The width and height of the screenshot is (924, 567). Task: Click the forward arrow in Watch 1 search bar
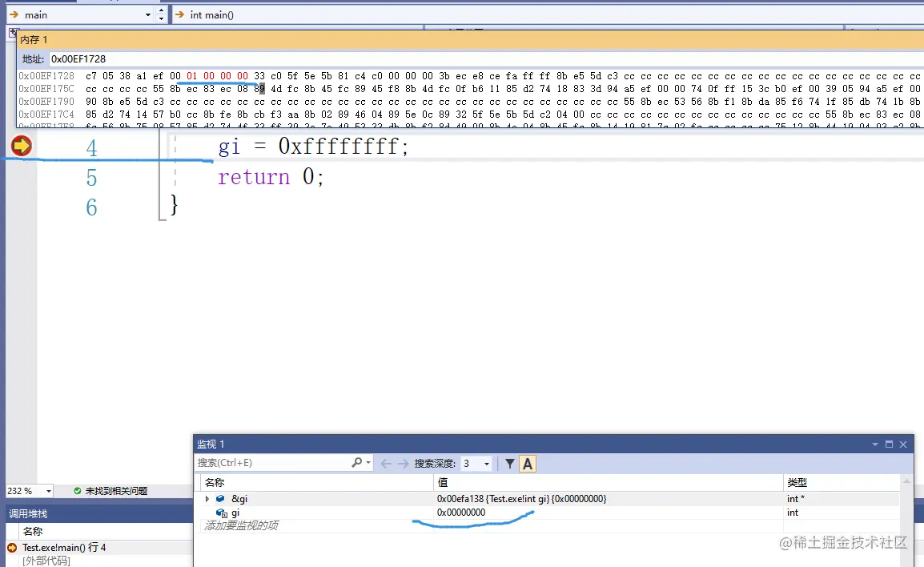point(403,464)
